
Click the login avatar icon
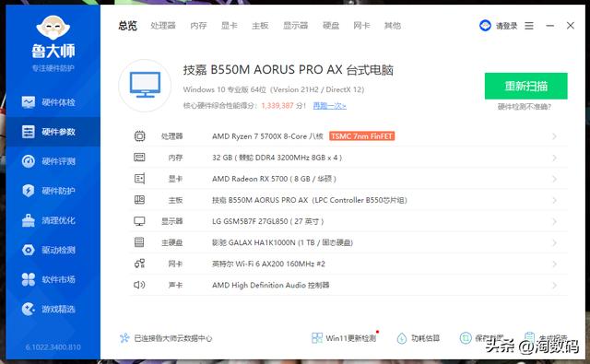[x=485, y=26]
